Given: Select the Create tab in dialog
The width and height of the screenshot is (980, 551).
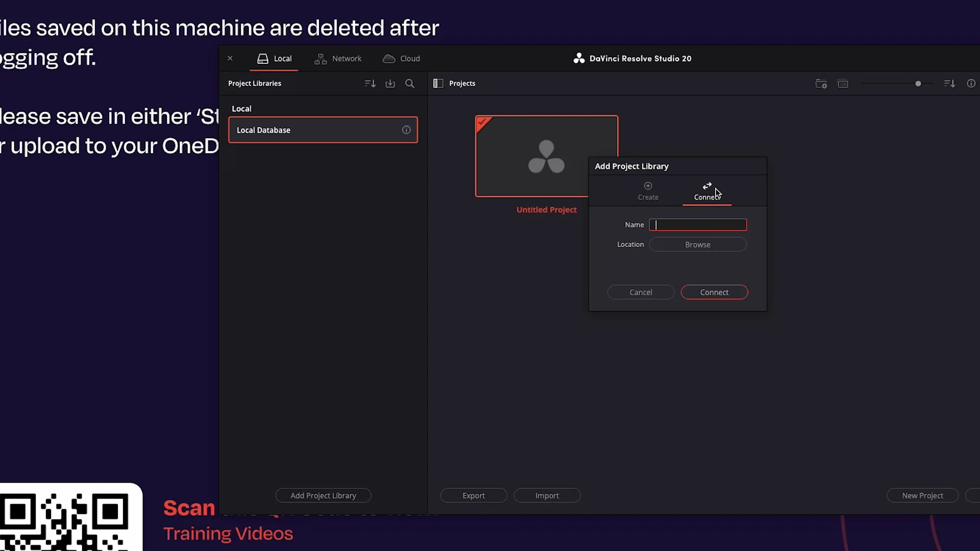Looking at the screenshot, I should point(648,191).
